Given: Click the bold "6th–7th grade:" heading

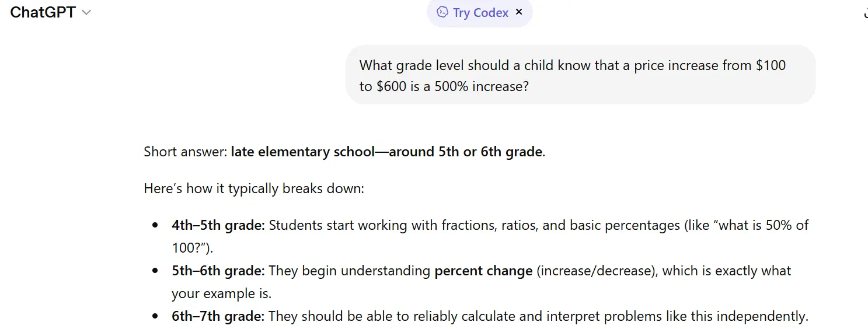Looking at the screenshot, I should 218,316.
